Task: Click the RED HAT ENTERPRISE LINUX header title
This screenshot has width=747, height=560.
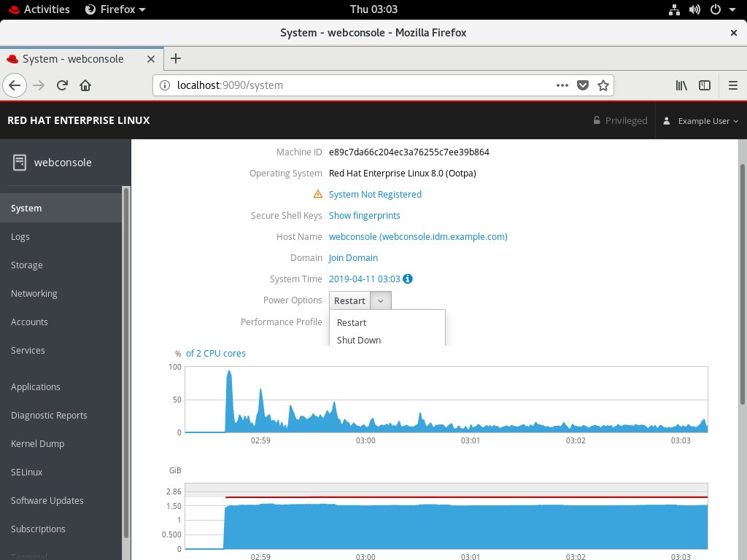Action: click(x=79, y=120)
